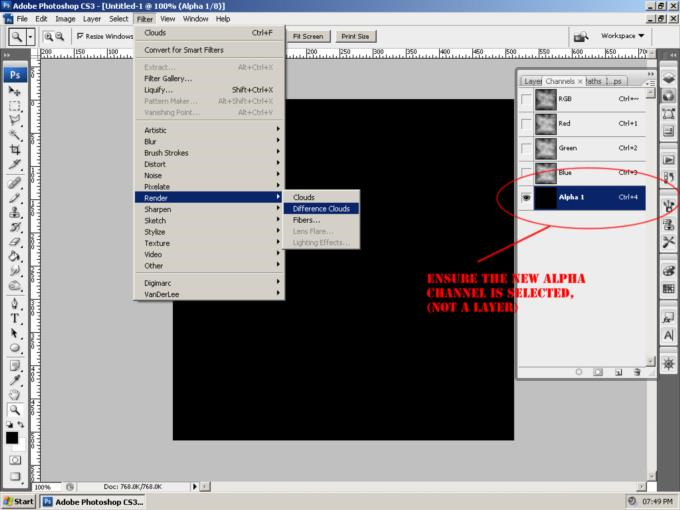680x510 pixels.
Task: Click Save selection as channel icon
Action: point(598,372)
